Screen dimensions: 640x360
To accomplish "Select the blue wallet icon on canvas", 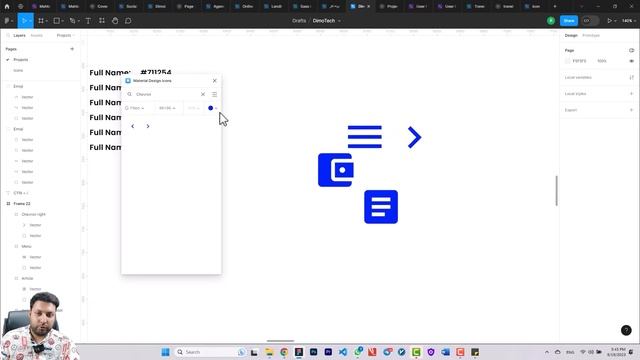I will [x=336, y=170].
